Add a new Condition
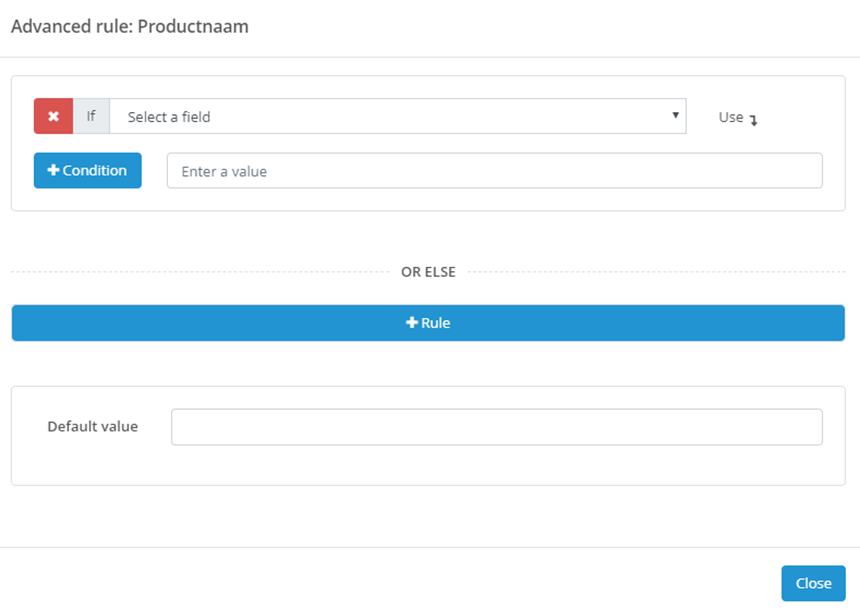This screenshot has width=860, height=609. pyautogui.click(x=88, y=171)
